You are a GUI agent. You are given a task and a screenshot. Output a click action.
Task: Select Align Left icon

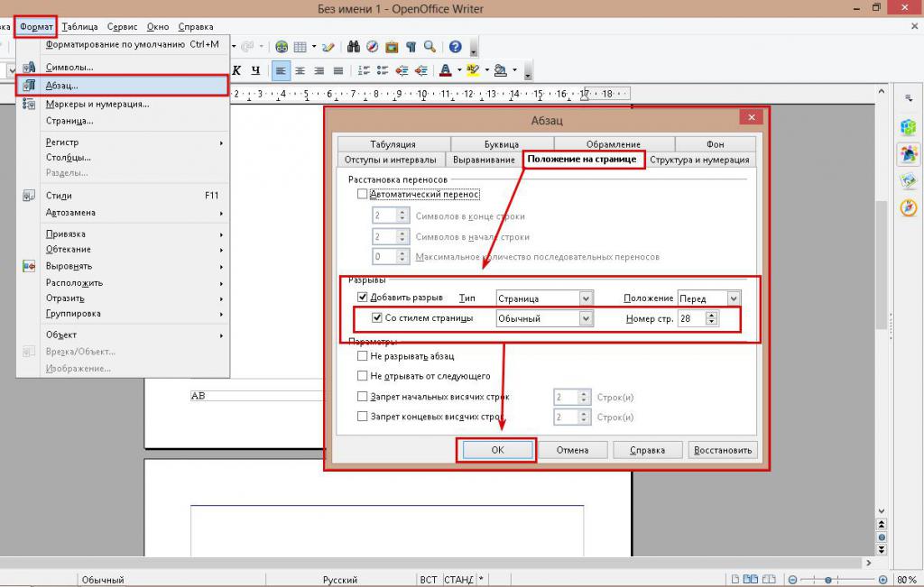tap(282, 70)
